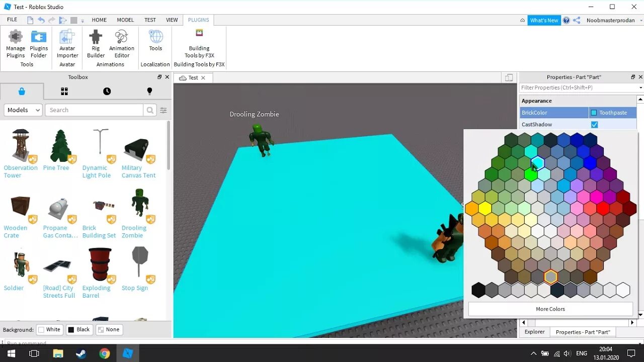This screenshot has width=644, height=362.
Task: Switch to the MODEL ribbon tab
Action: 125,20
